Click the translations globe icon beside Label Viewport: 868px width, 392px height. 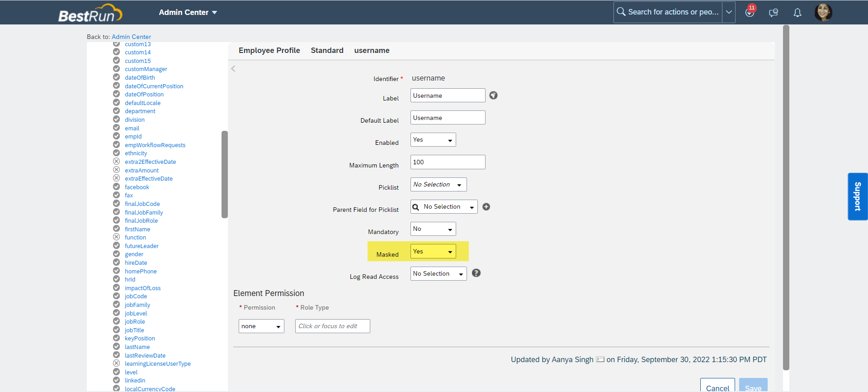(493, 95)
